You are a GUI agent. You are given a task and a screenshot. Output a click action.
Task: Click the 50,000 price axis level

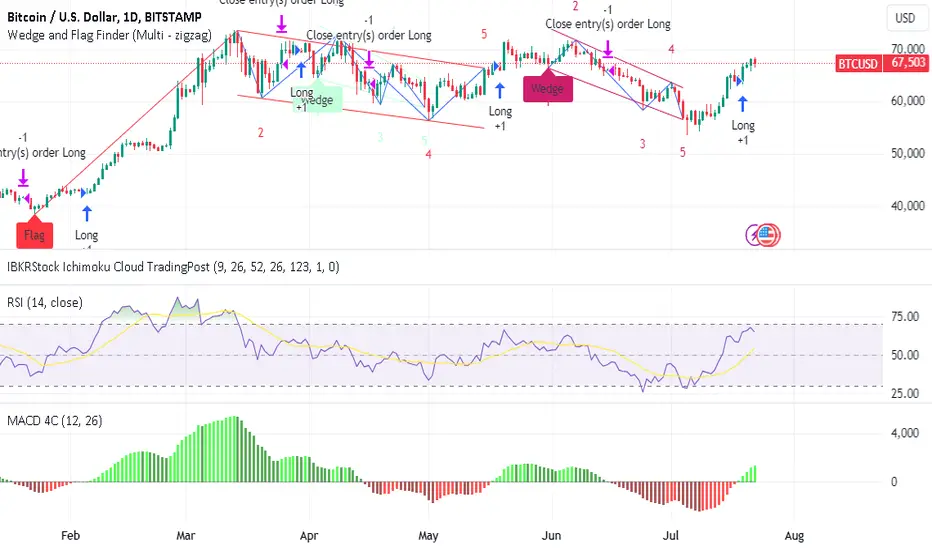(x=908, y=153)
